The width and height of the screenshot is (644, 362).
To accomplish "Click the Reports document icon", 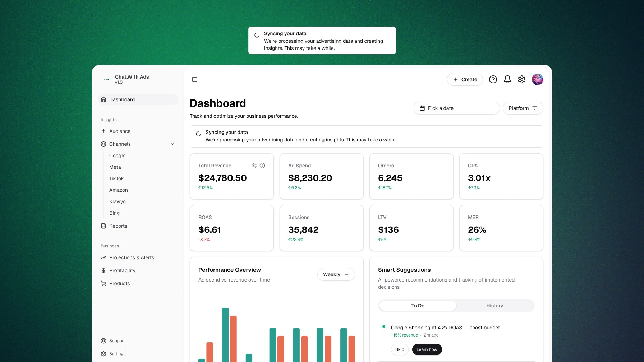I will tap(103, 226).
